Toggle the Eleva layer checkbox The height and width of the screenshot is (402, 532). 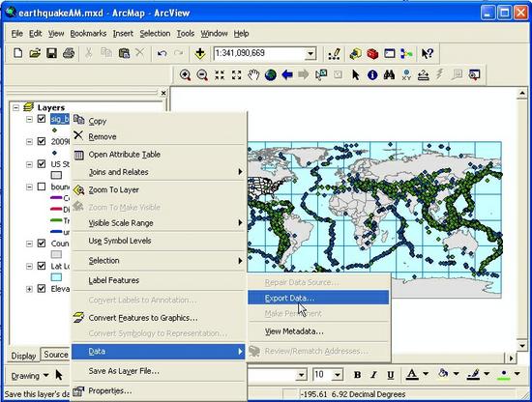(x=42, y=289)
